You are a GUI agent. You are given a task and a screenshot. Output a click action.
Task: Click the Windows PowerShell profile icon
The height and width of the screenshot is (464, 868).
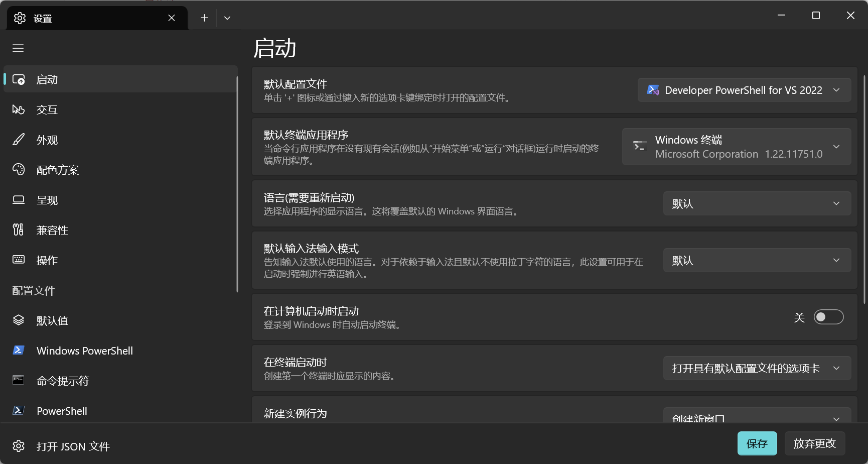coord(19,351)
